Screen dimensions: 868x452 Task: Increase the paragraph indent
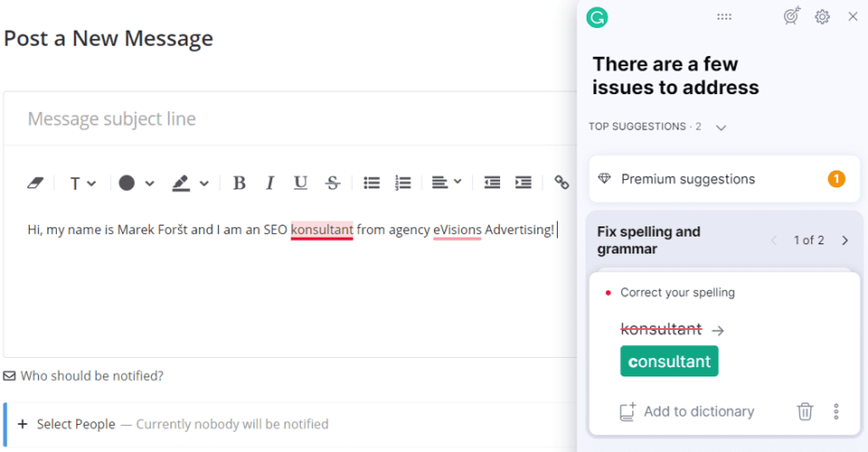click(x=524, y=183)
